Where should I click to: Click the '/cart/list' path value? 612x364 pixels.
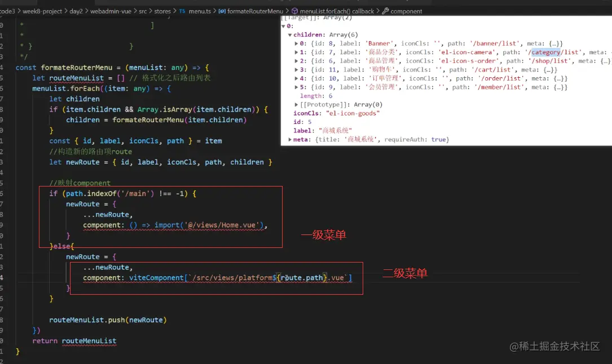492,70
